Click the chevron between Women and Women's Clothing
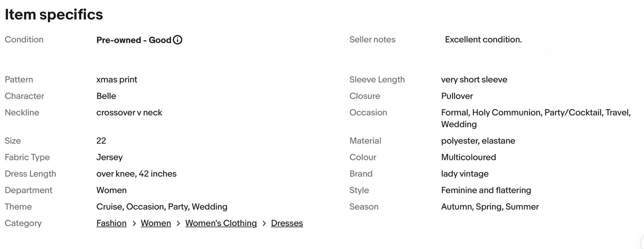This screenshot has width=644, height=249. (x=178, y=223)
